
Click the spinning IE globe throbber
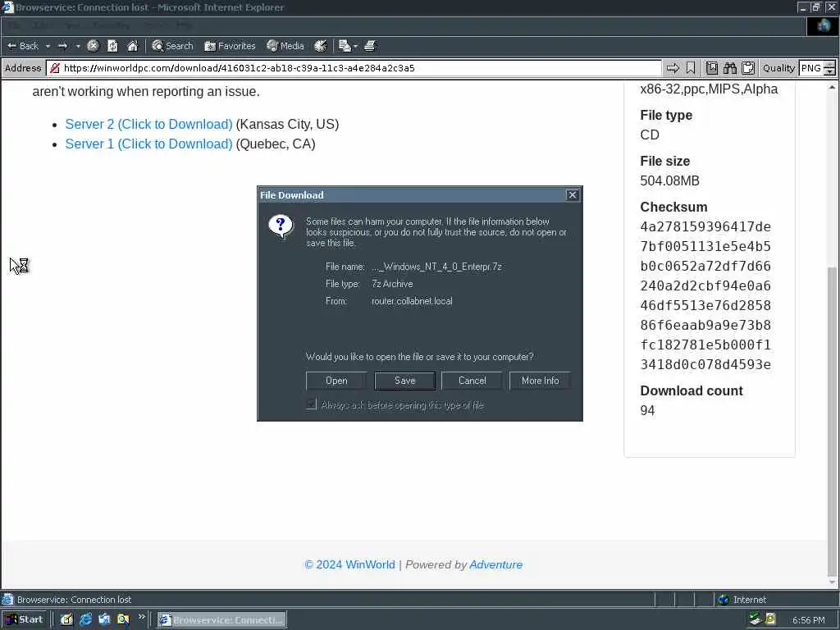[824, 25]
